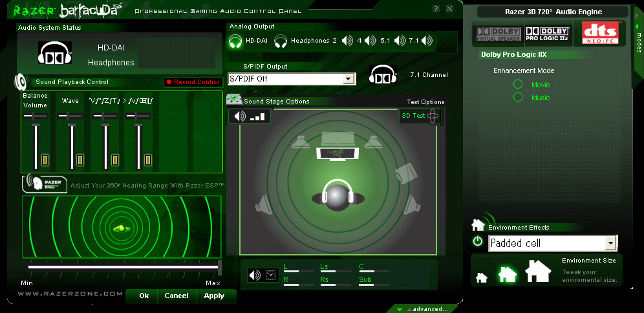
Task: Adjust the Razer ESP Min-Max slider
Action: click(124, 267)
